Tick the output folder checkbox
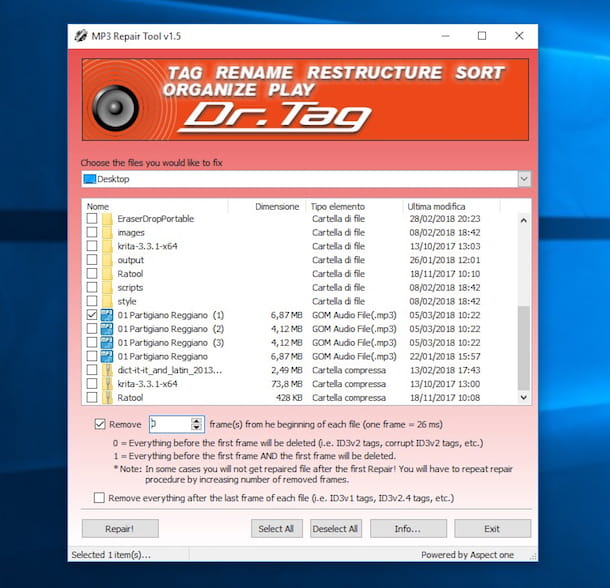 pos(92,260)
